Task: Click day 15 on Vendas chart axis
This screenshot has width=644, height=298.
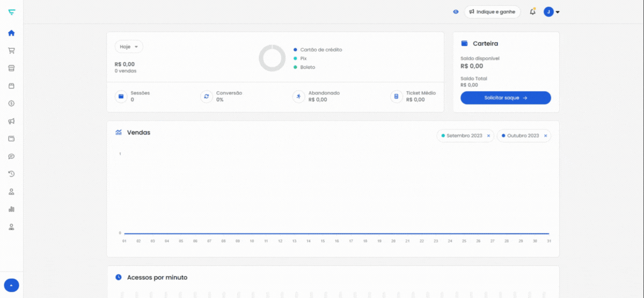Action: 323,241
